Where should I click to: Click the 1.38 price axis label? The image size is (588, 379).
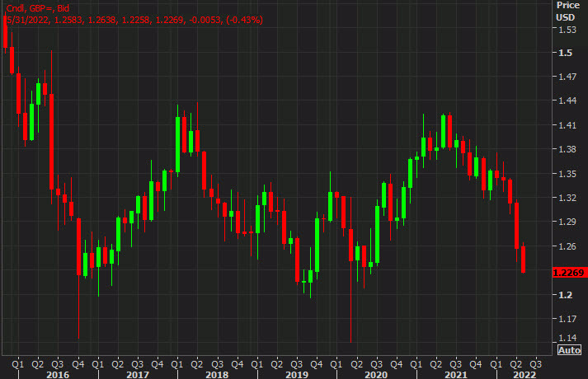click(x=567, y=149)
